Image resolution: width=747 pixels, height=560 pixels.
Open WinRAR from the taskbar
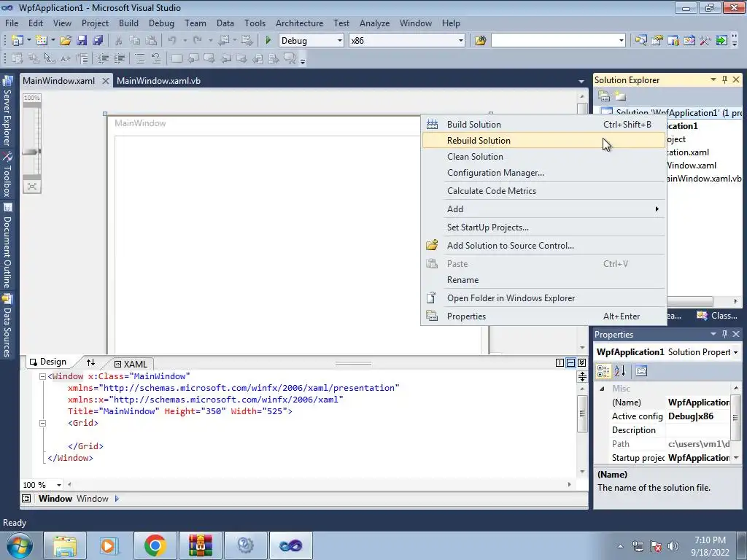tap(200, 545)
